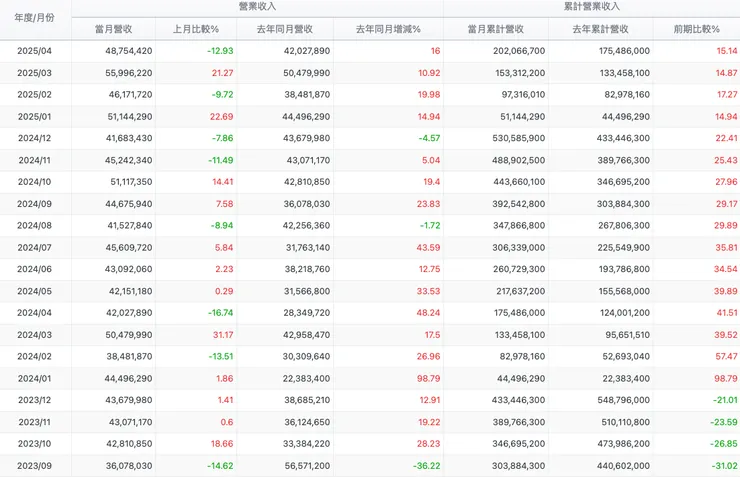The height and width of the screenshot is (477, 740).
Task: Click cumulative revenue value 530,585,900
Action: 519,138
